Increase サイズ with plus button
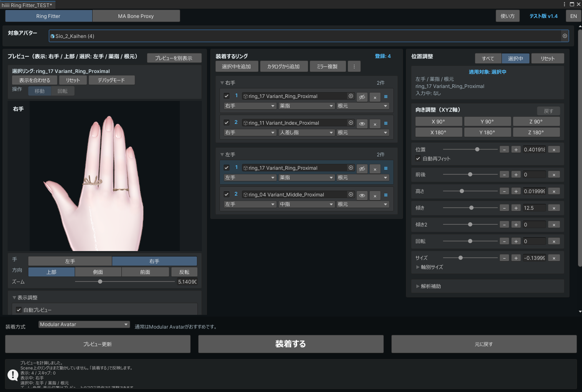Screen dimensions: 582x392 [516, 258]
